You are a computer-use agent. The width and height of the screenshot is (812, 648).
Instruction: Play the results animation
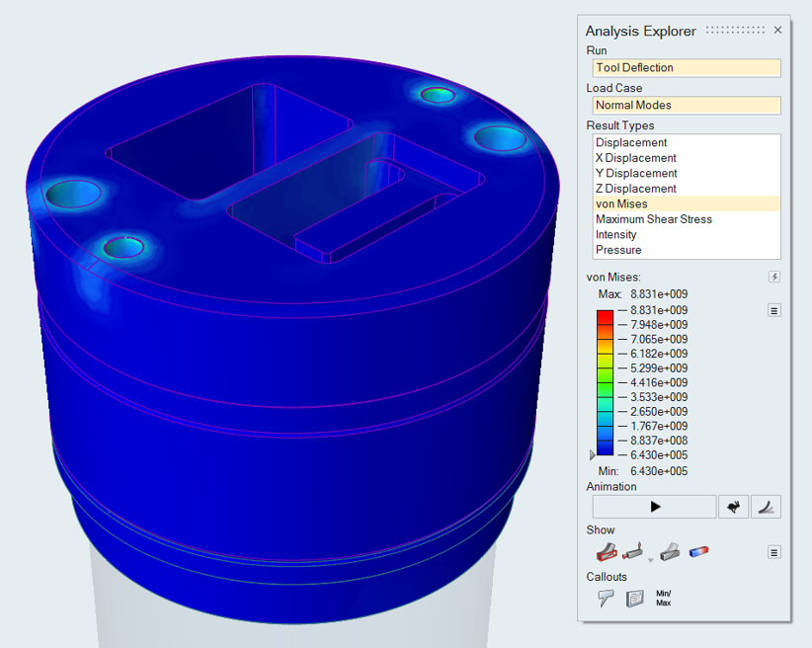[x=654, y=507]
